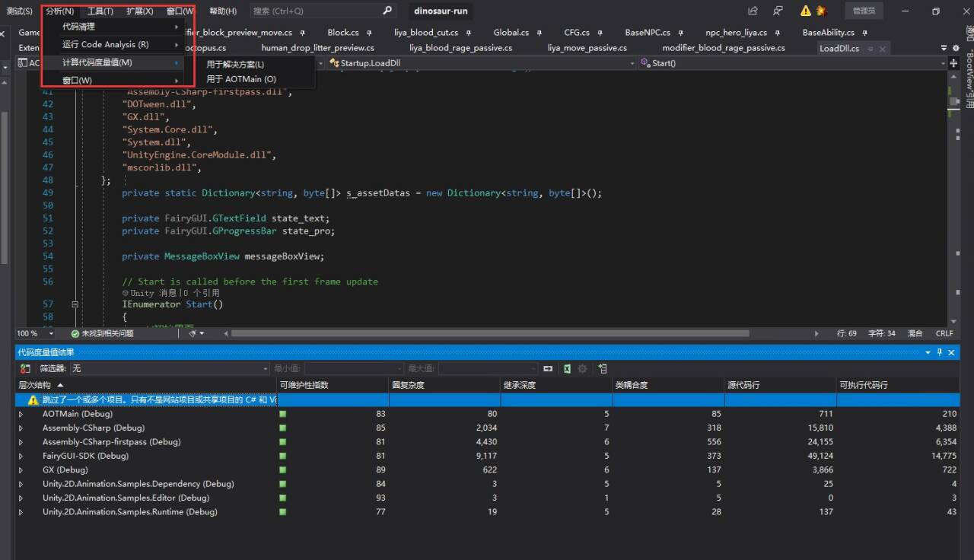974x560 pixels.
Task: Pin the 代码度量值结果 panel
Action: pos(940,352)
